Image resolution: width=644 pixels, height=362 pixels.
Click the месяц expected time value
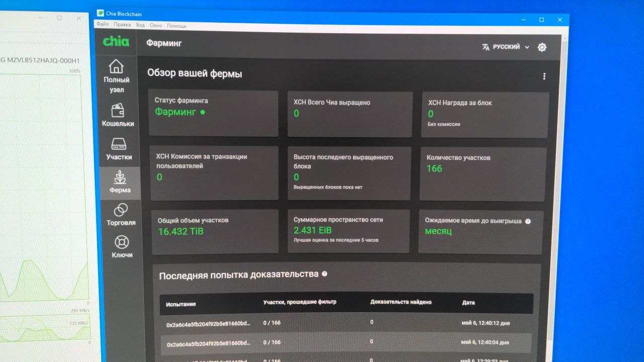438,231
